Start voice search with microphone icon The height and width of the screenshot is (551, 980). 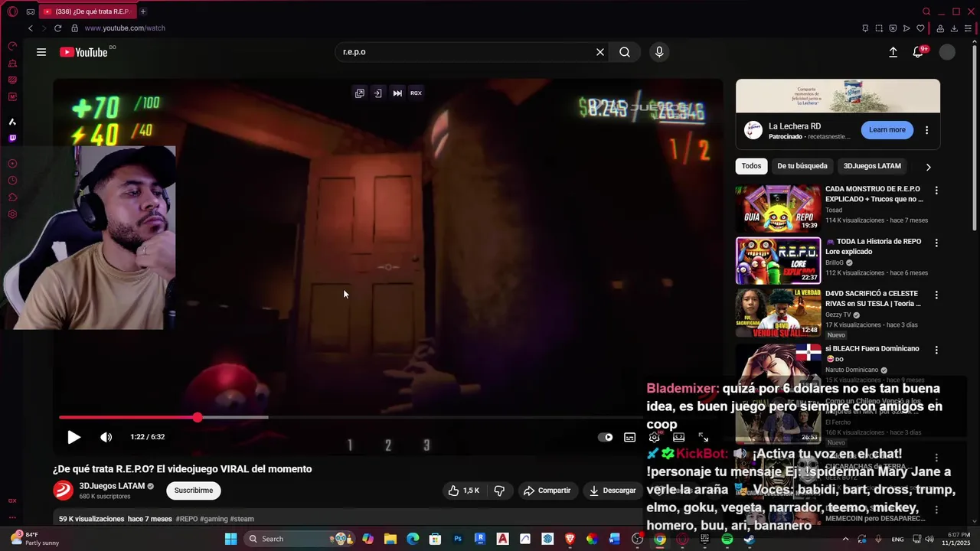659,52
